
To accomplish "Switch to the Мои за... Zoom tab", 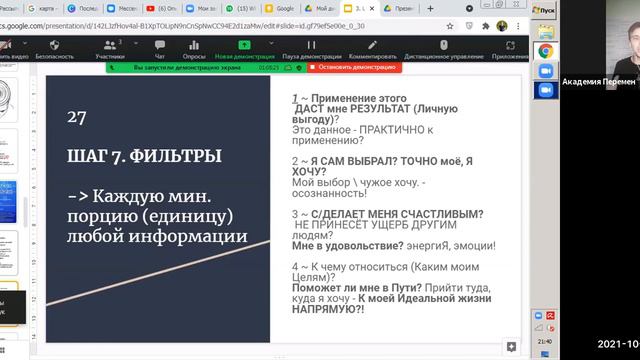I will click(201, 9).
